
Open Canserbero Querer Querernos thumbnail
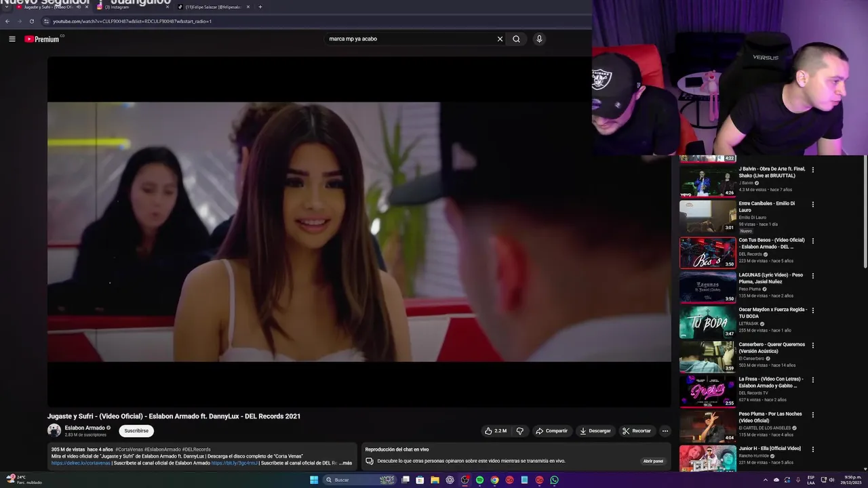(x=708, y=357)
